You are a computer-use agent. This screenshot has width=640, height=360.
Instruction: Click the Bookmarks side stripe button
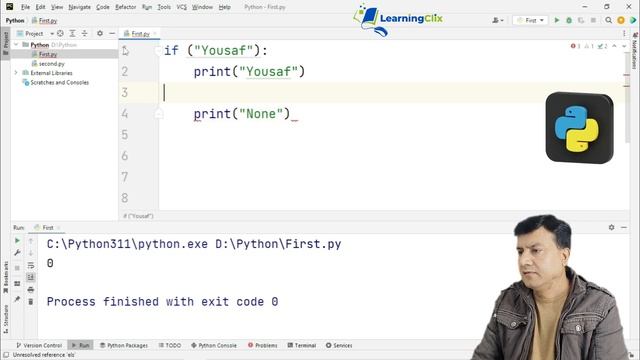coord(6,277)
